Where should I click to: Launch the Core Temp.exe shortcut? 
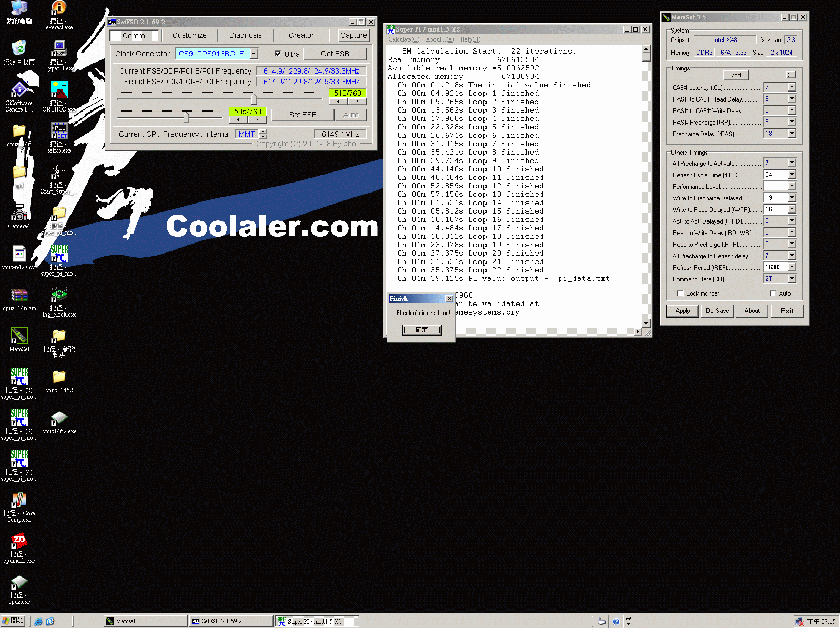[19, 507]
